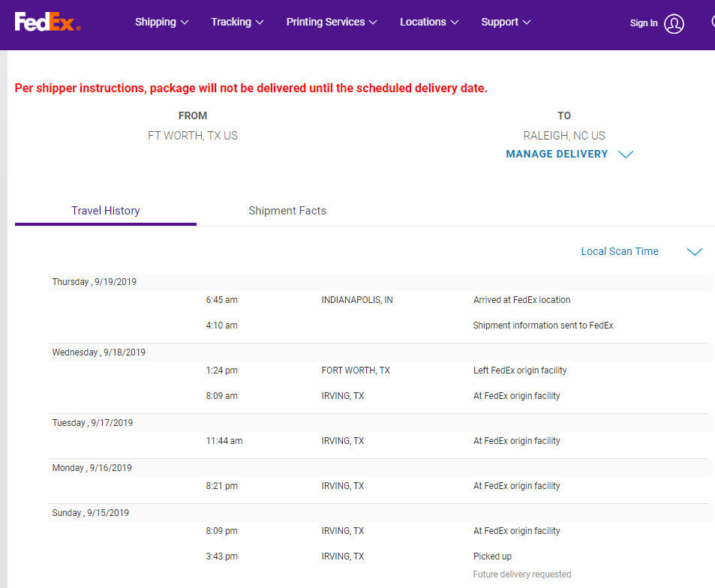Click the FedEx logo
715x588 pixels.
[x=47, y=22]
